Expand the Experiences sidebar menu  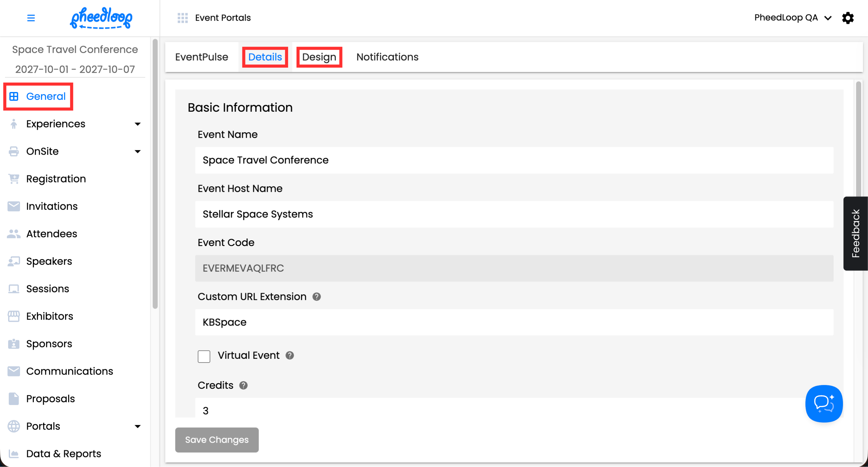(x=137, y=124)
